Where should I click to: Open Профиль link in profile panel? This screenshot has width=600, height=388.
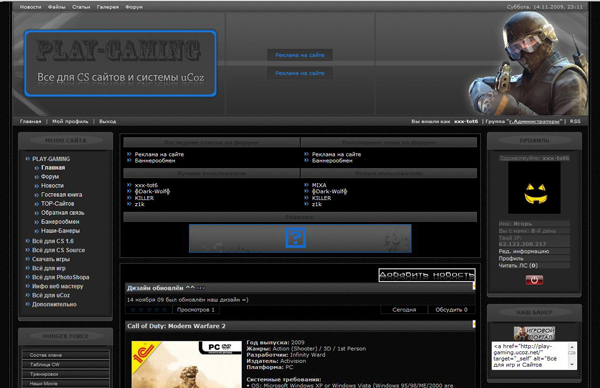click(x=511, y=259)
